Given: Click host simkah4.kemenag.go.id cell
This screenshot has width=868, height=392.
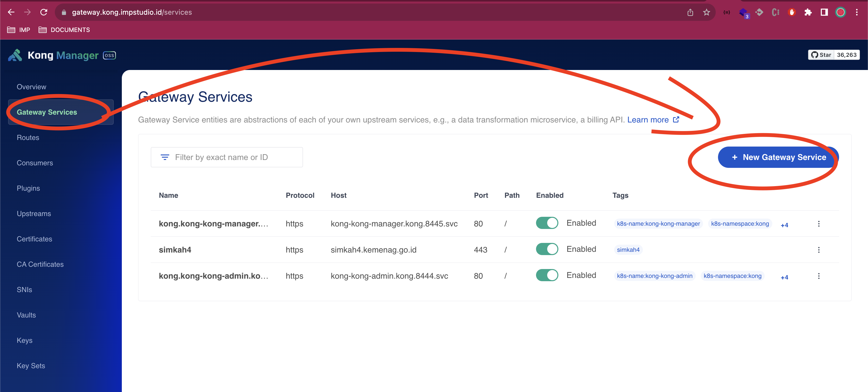Looking at the screenshot, I should [373, 250].
